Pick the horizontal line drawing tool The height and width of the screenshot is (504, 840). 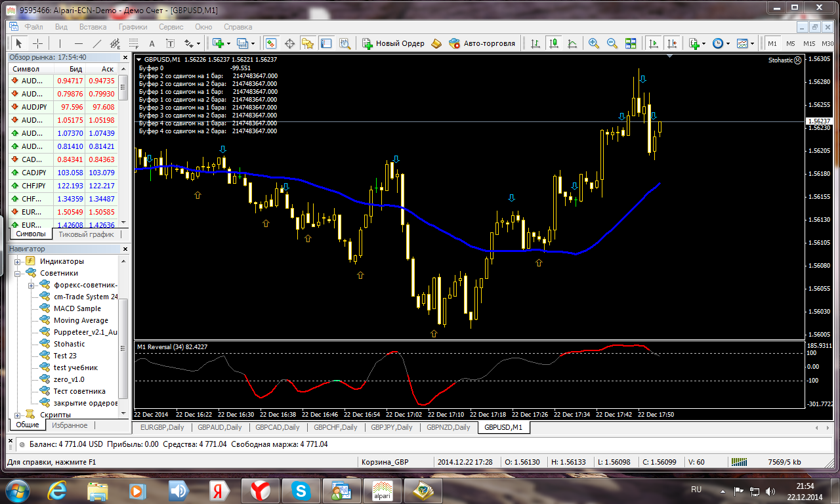tap(79, 43)
